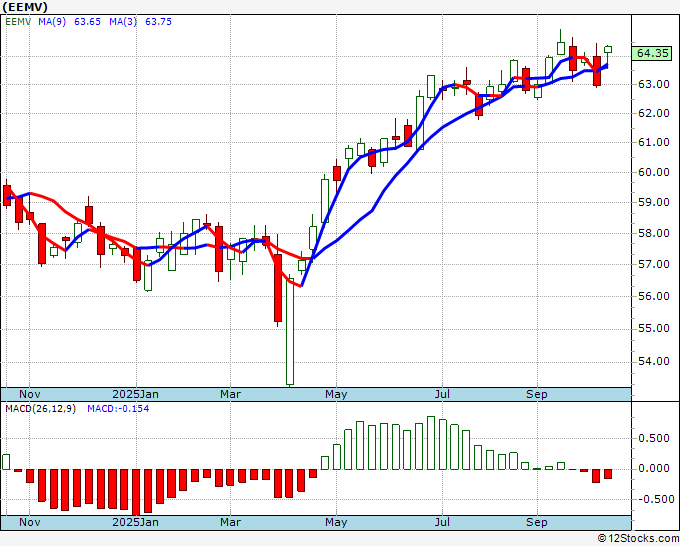Click Sep on the price chart time axis
The width and height of the screenshot is (680, 546).
(537, 394)
